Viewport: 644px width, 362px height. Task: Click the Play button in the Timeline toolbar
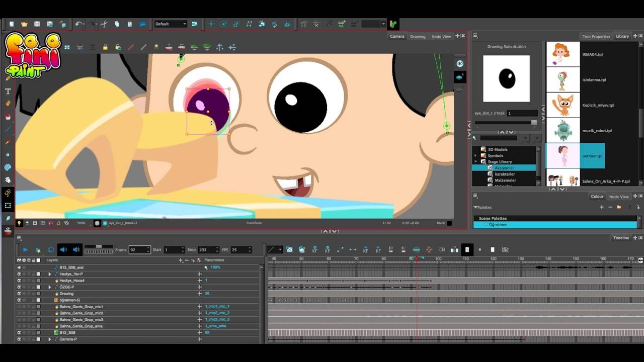[x=25, y=249]
